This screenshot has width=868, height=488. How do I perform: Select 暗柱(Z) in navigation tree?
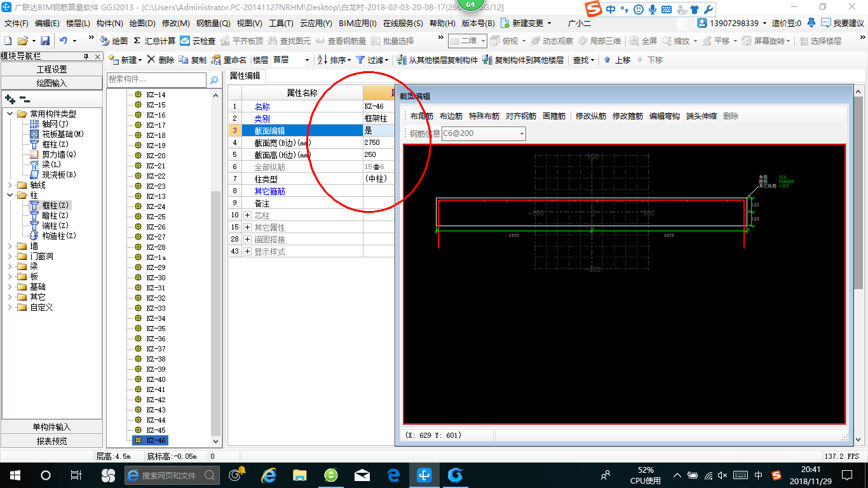(x=55, y=215)
